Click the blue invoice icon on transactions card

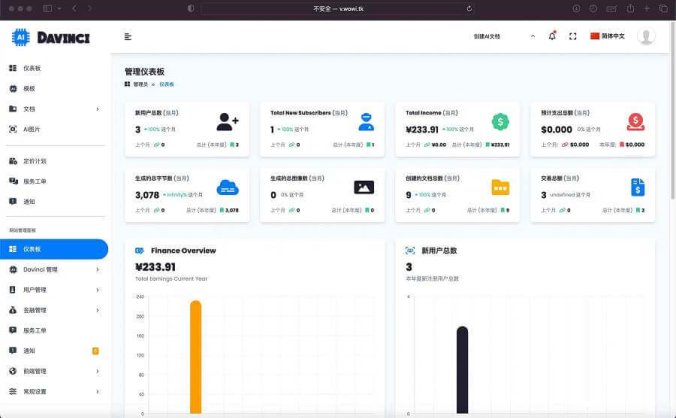[637, 187]
